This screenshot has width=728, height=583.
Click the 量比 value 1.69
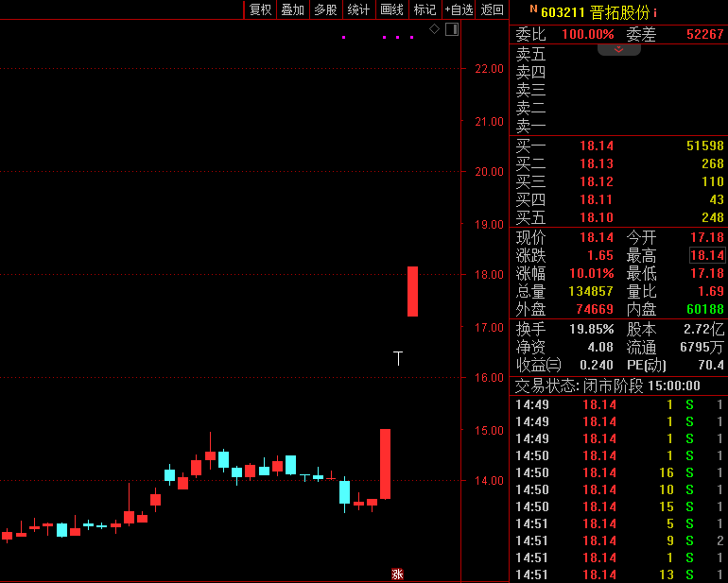[x=711, y=291]
